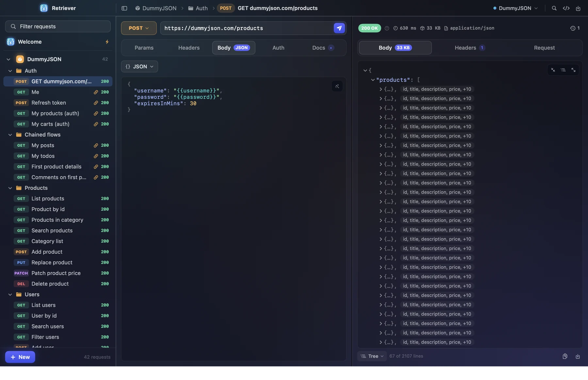The height and width of the screenshot is (380, 588).
Task: Click the link icon beside My carts (auth)
Action: tap(96, 124)
